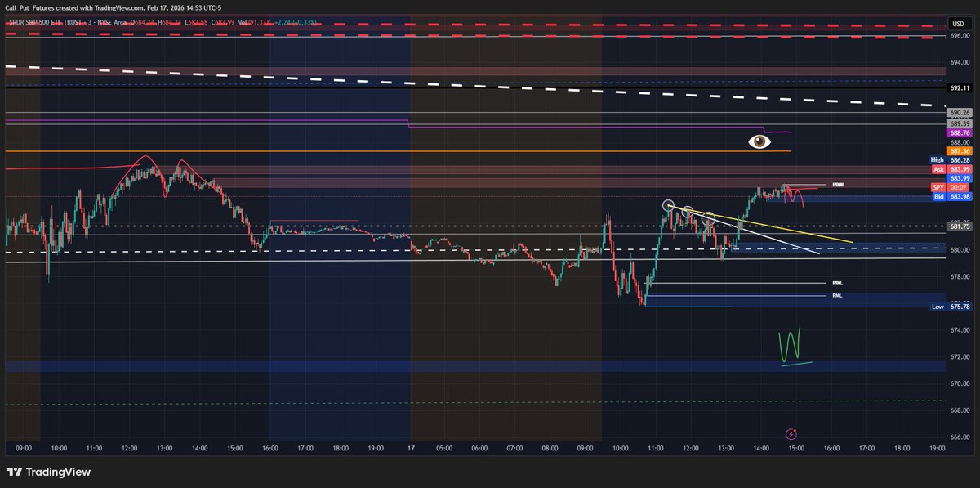980x488 pixels.
Task: Click the 689.39 price label
Action: [958, 123]
